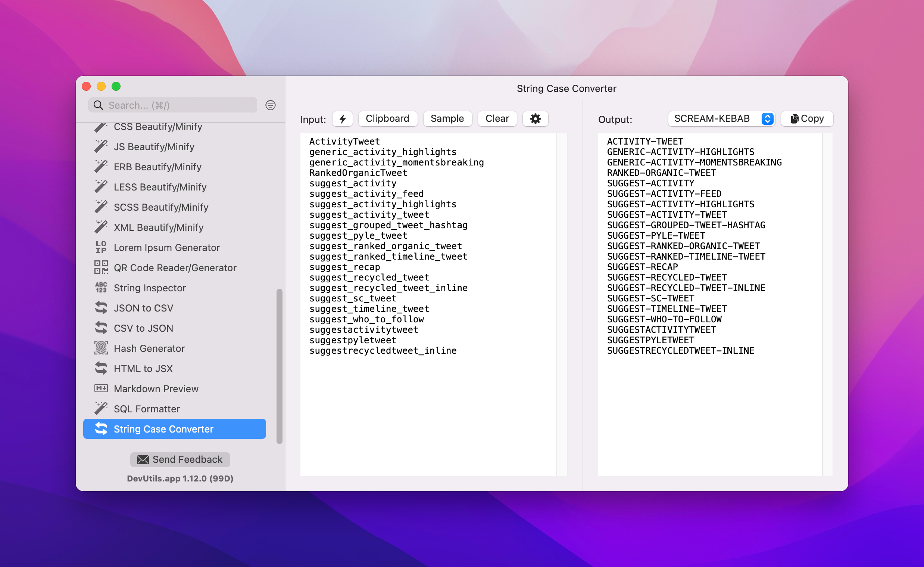Select CSV to JSON in the sidebar
The height and width of the screenshot is (567, 924).
pyautogui.click(x=143, y=328)
